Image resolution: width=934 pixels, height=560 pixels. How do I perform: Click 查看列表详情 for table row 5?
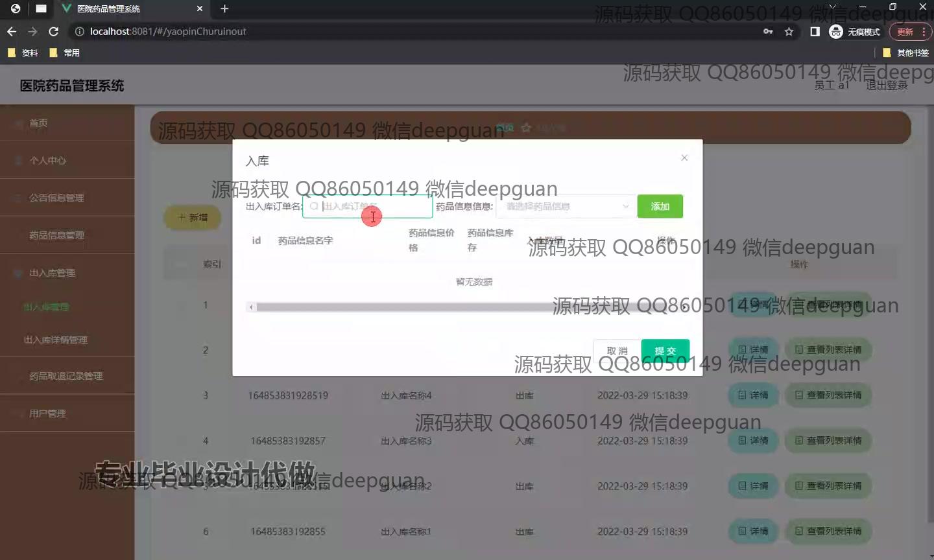tap(828, 485)
